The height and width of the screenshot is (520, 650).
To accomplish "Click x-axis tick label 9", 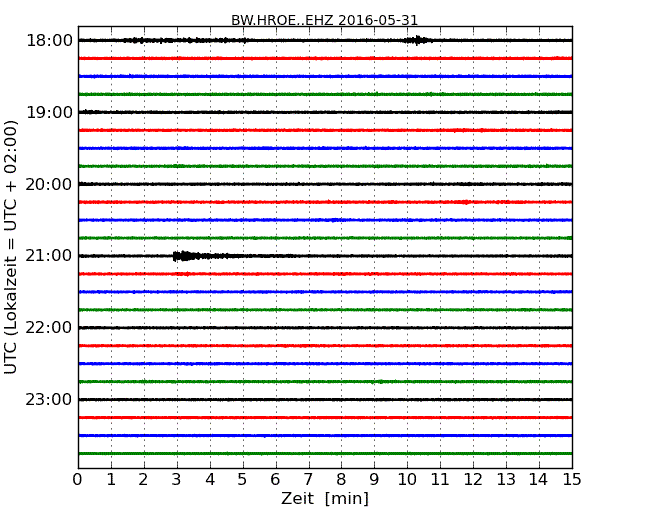I will 374,480.
